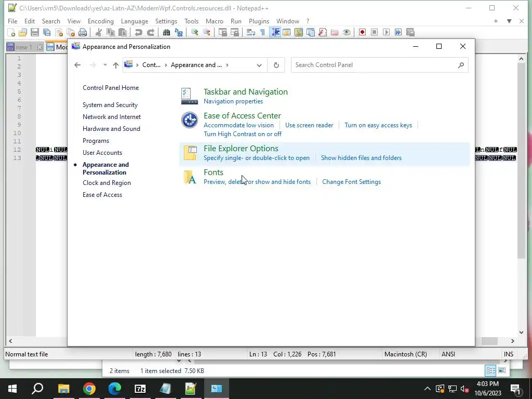Open Windows Start menu

click(12, 389)
